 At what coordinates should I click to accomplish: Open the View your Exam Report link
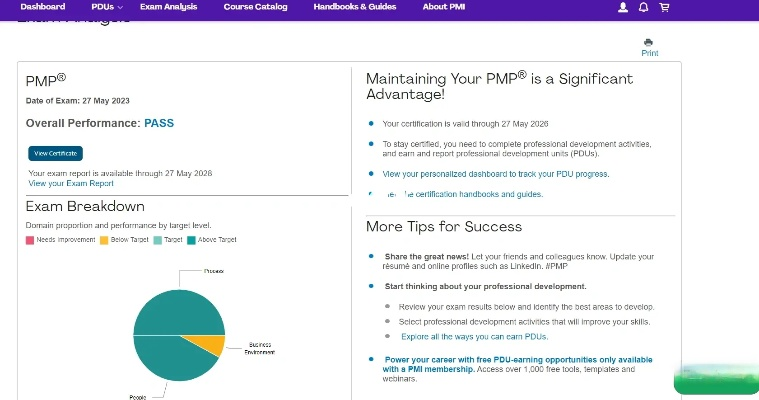71,184
